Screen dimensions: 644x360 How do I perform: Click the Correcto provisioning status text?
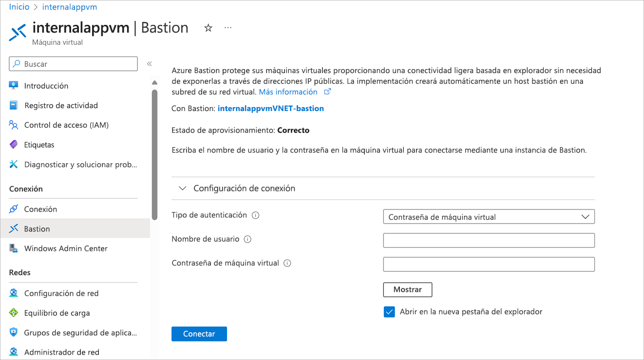coord(293,131)
